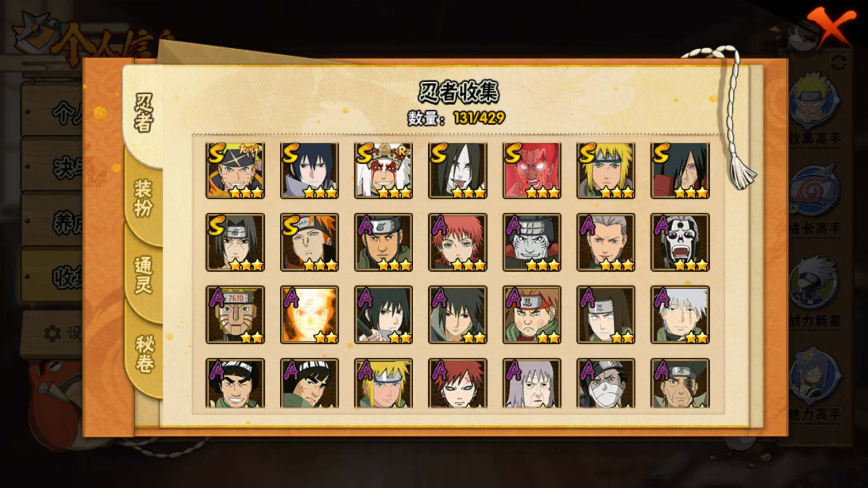Image resolution: width=868 pixels, height=488 pixels.
Task: Select the skull-masked Hidan A-rank portrait
Action: coord(680,242)
